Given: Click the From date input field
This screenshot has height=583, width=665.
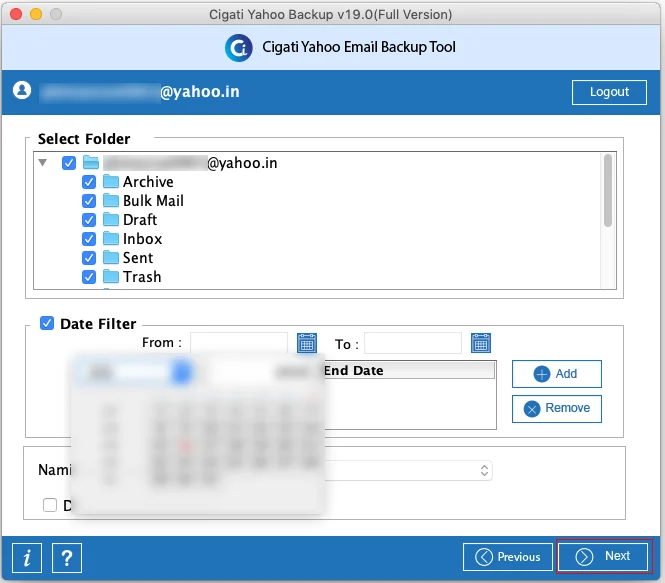Looking at the screenshot, I should pyautogui.click(x=239, y=343).
